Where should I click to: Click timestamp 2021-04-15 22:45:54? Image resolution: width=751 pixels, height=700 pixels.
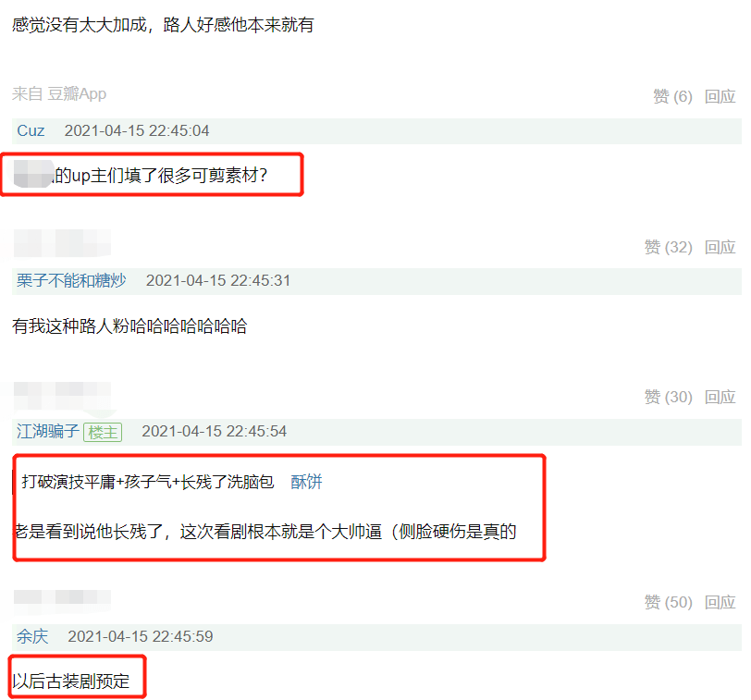click(214, 432)
